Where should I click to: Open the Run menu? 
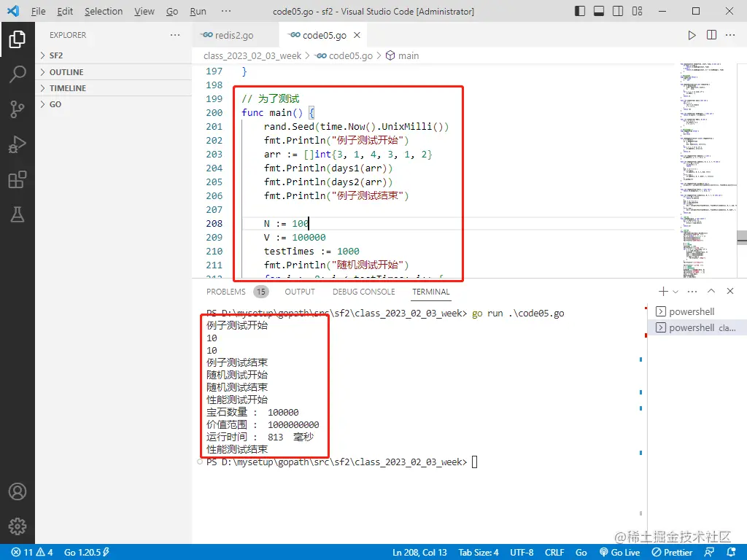198,11
